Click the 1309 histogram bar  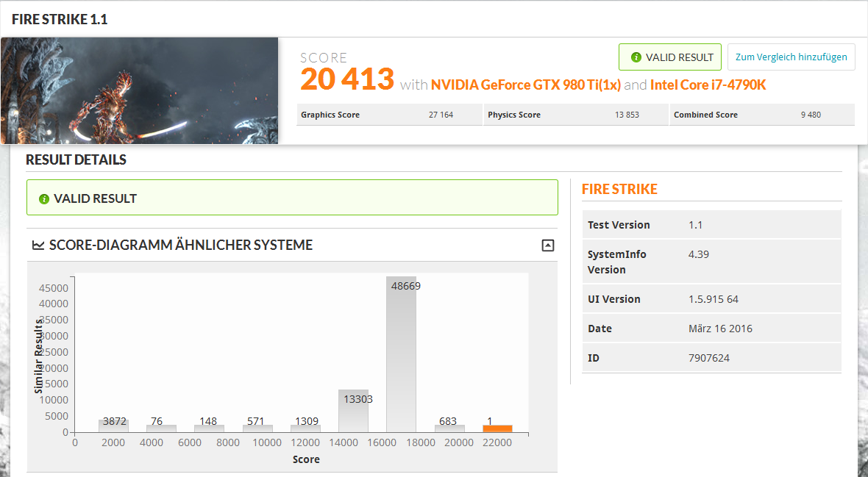coord(305,428)
